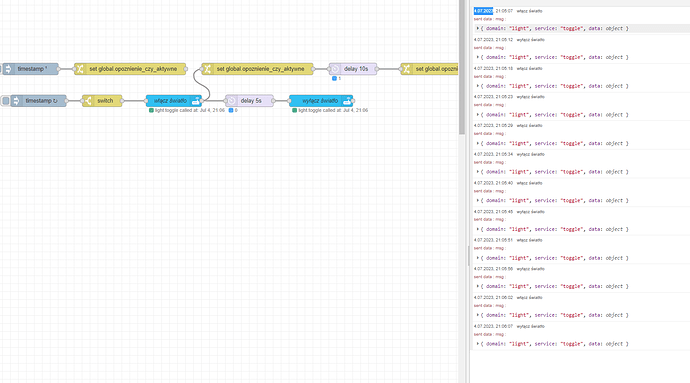Expand the debug object logged at 21:06:07

pyautogui.click(x=478, y=344)
